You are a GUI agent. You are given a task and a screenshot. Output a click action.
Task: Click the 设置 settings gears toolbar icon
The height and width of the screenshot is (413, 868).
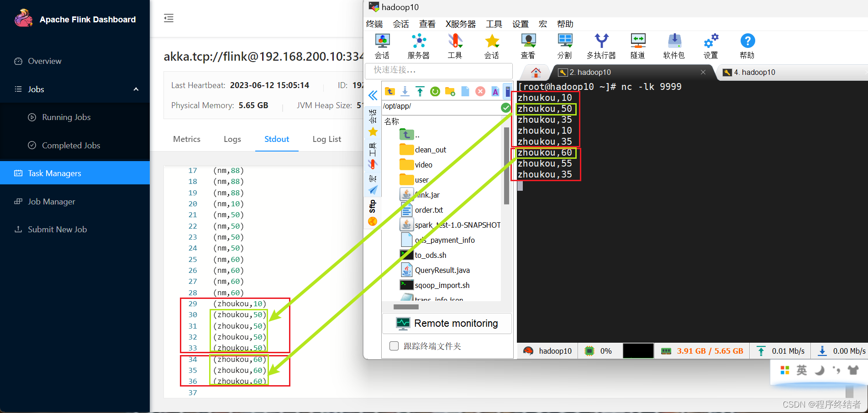(x=711, y=46)
